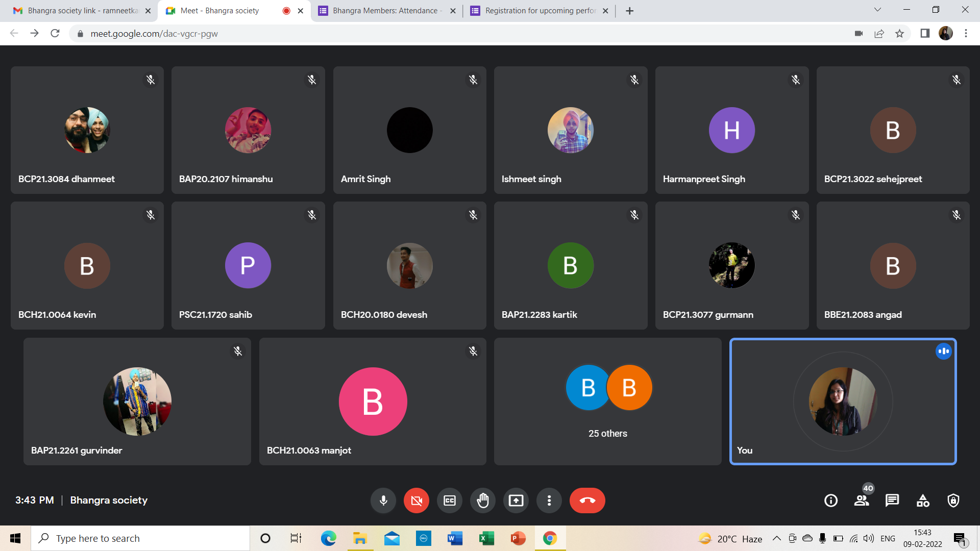Show everyone participants panel icon
980x551 pixels.
[x=862, y=500]
